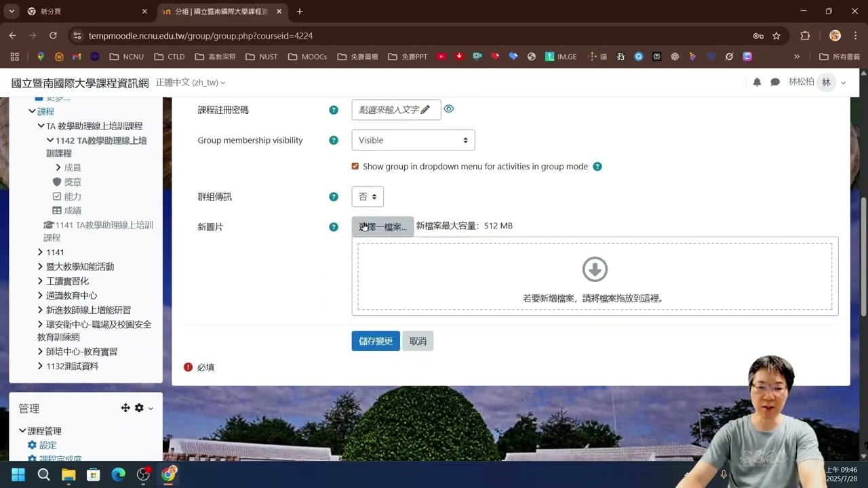
Task: Click help icon beside Group membership visibility
Action: [x=334, y=140]
